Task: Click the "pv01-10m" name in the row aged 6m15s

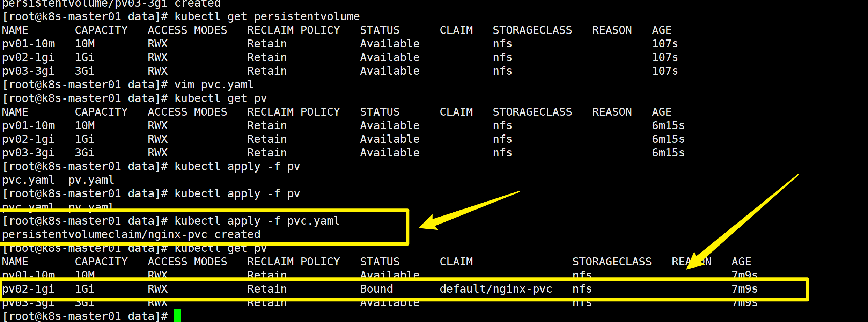Action: 29,126
